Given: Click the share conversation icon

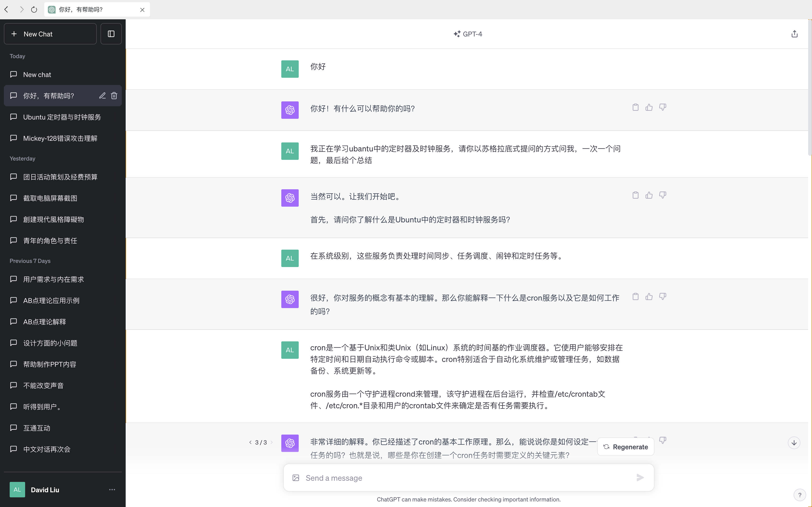Looking at the screenshot, I should click(x=794, y=34).
